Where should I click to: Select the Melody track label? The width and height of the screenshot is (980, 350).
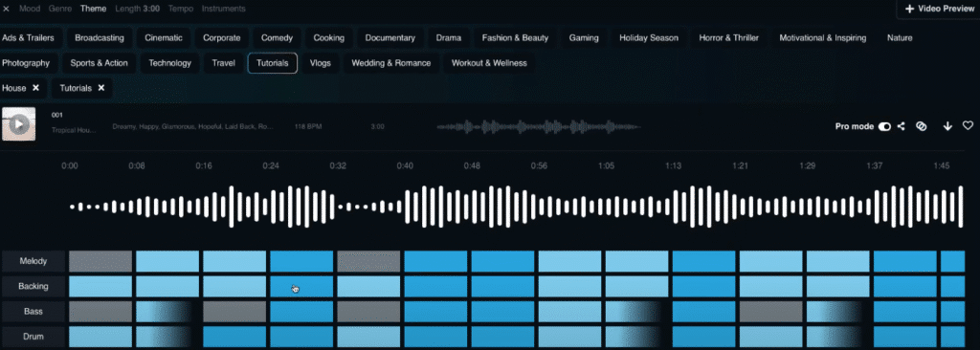point(33,261)
